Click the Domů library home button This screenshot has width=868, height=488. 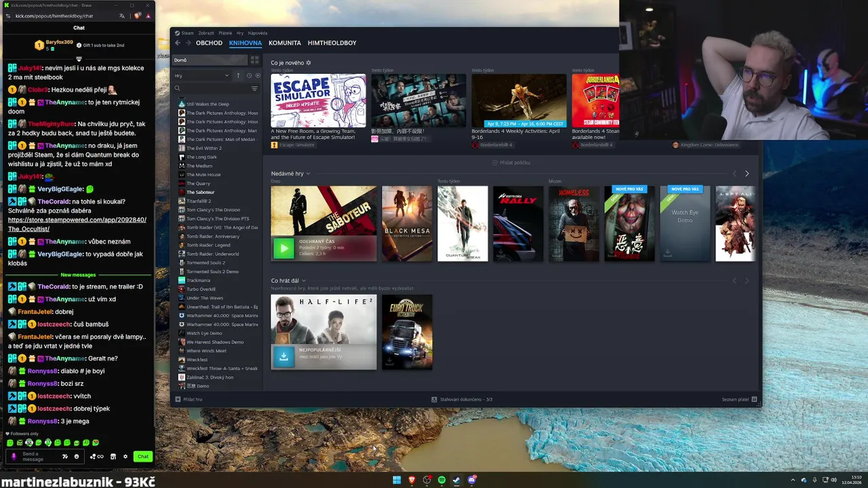click(x=210, y=60)
